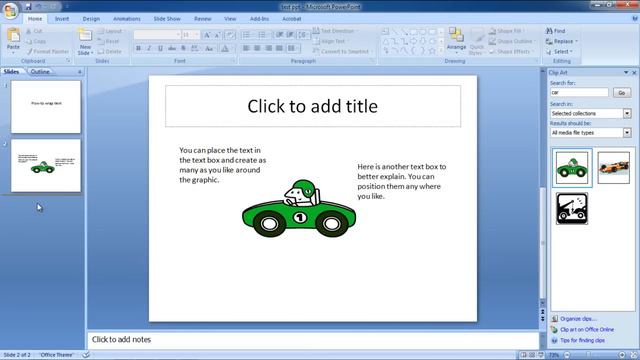Open the Columns options
640x360 pixels.
[x=293, y=48]
